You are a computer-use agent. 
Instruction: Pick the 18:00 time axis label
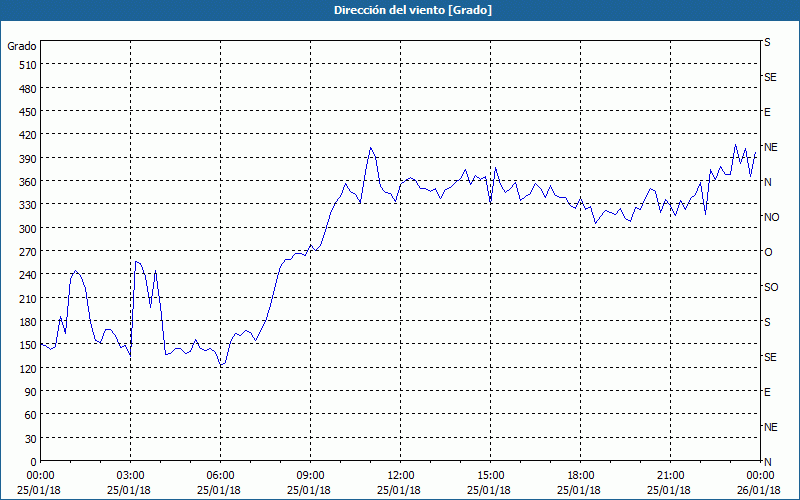pos(580,476)
